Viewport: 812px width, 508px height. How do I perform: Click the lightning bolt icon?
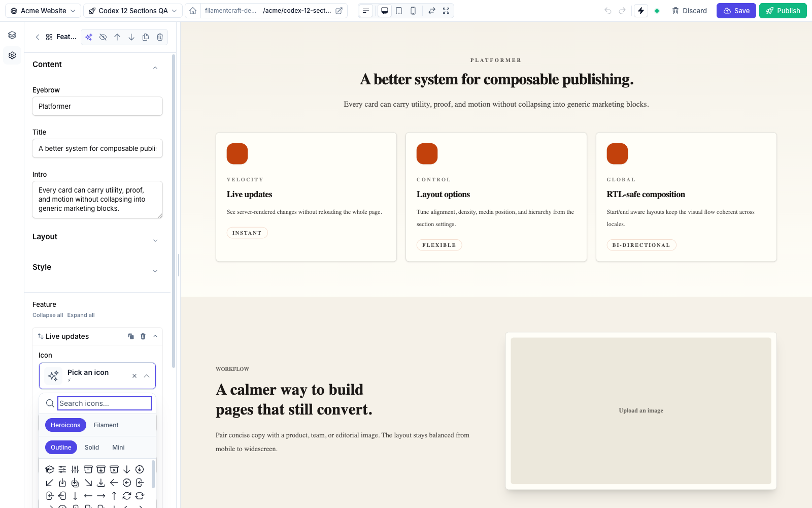(x=641, y=11)
